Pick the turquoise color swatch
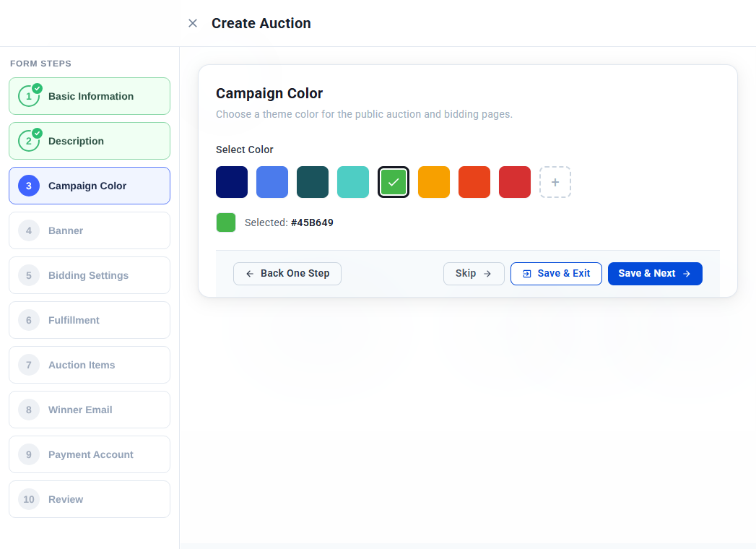The image size is (756, 549). point(353,182)
